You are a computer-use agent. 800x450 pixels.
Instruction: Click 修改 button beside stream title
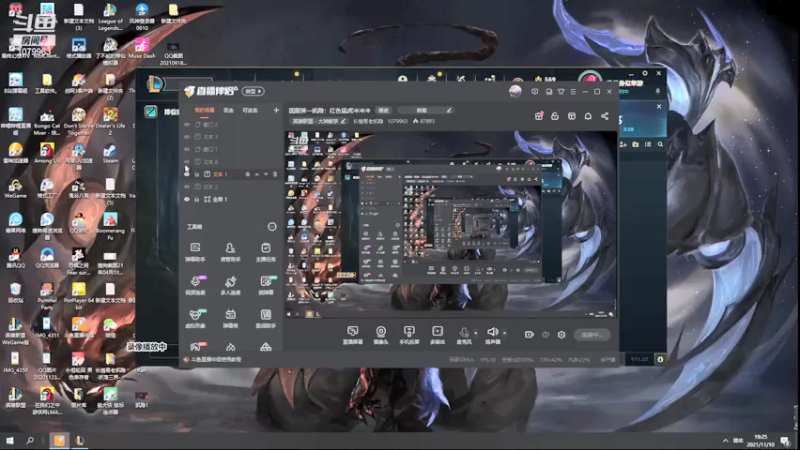(383, 110)
